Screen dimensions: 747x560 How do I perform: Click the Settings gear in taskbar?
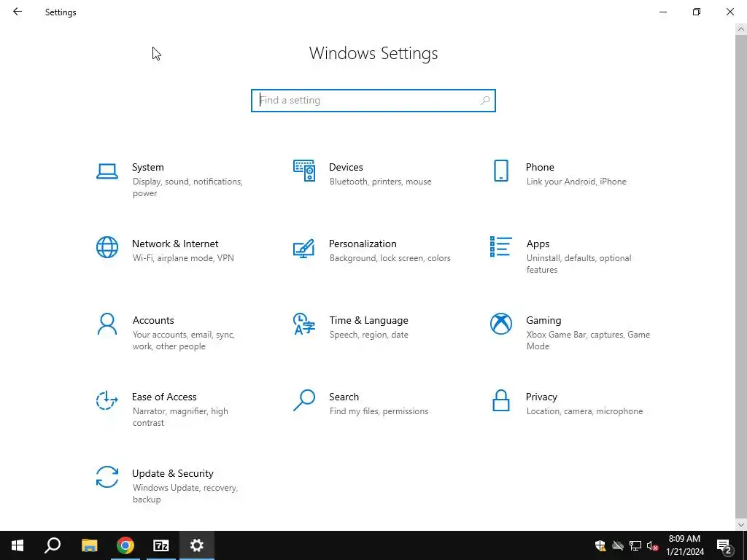197,545
